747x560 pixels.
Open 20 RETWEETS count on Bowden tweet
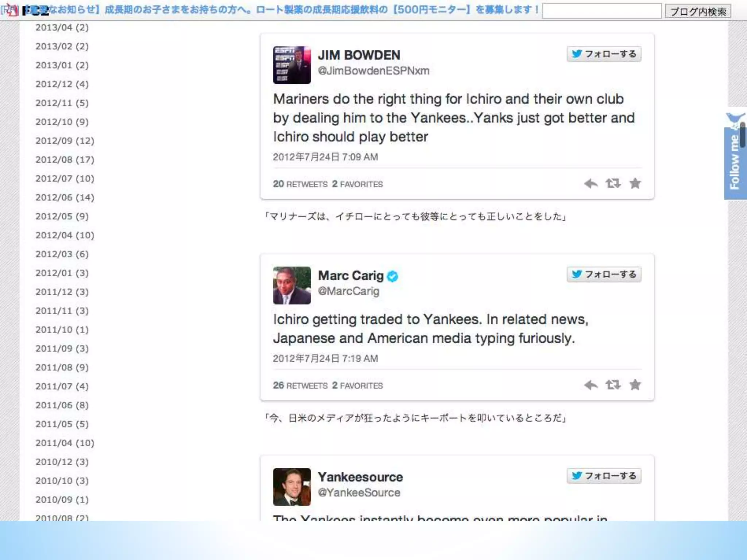click(300, 184)
